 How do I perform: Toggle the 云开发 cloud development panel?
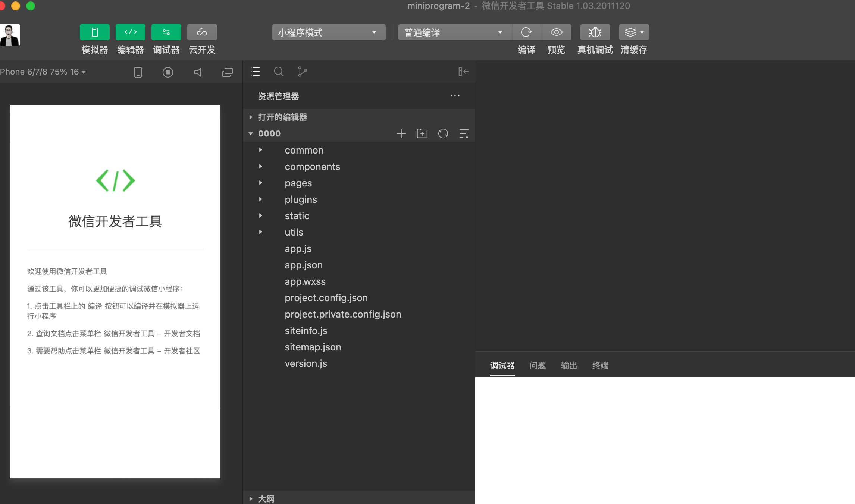[x=202, y=32]
